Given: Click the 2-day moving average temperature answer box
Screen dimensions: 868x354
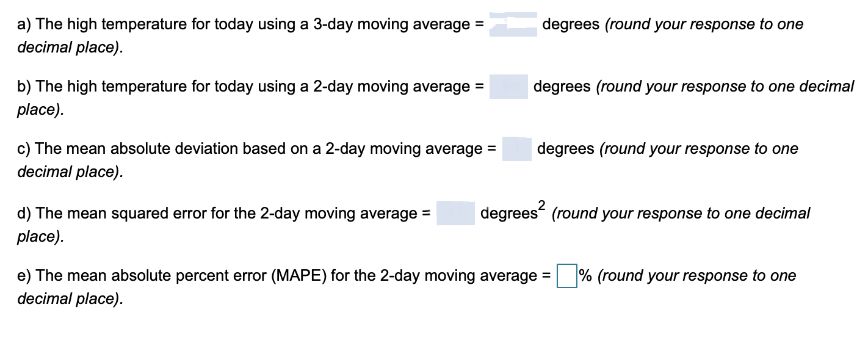Looking at the screenshot, I should pos(509,87).
